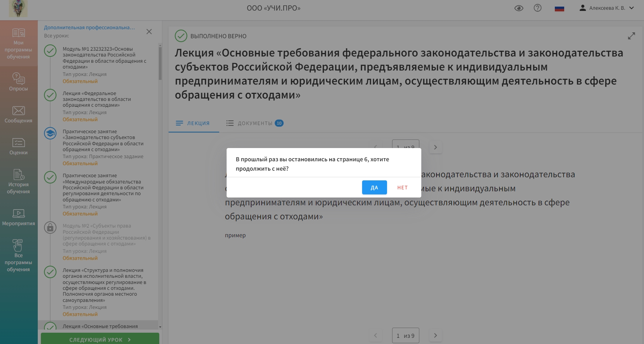
Task: Click Обязательный label under Модуль №2
Action: coord(80,258)
